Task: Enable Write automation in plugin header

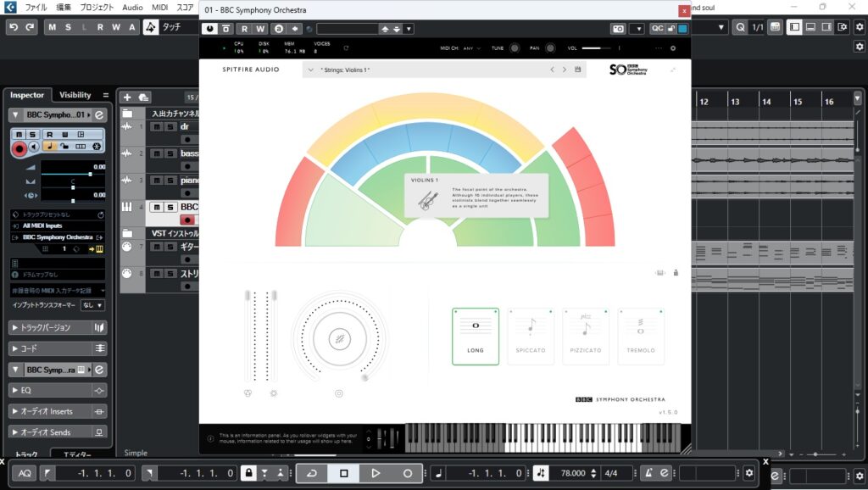Action: tap(260, 29)
